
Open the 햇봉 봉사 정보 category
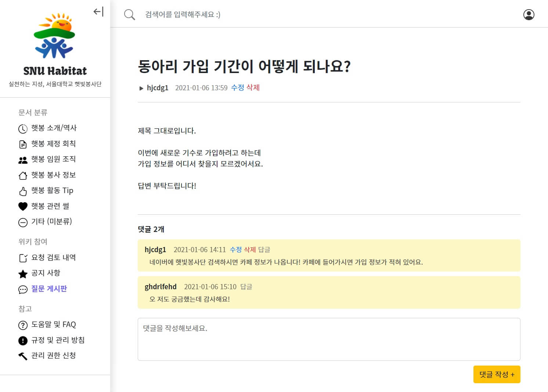point(53,175)
